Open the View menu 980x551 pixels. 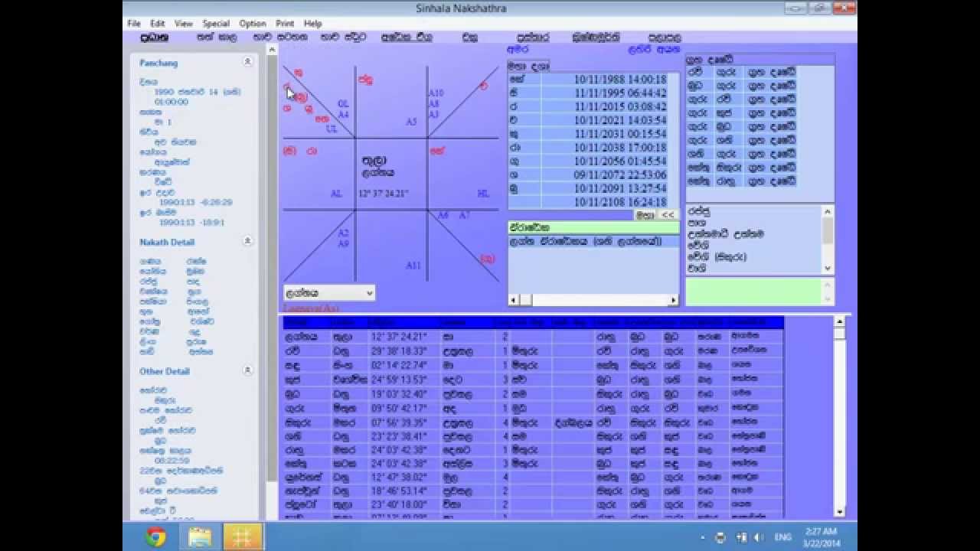point(184,24)
